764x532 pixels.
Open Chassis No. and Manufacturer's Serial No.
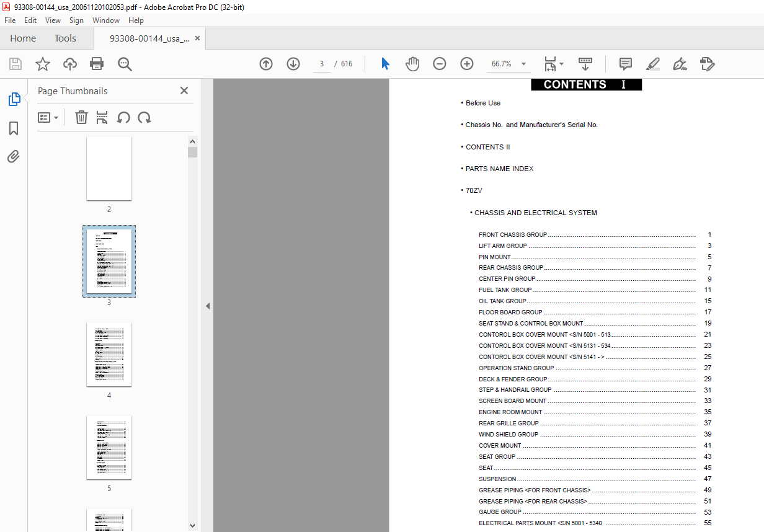click(531, 125)
